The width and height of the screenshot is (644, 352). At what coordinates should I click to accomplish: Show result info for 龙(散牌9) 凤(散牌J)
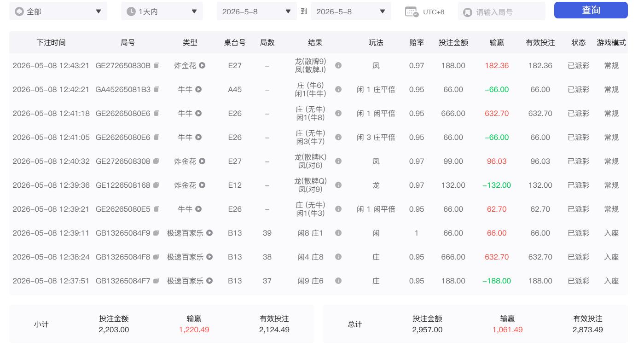click(x=338, y=66)
